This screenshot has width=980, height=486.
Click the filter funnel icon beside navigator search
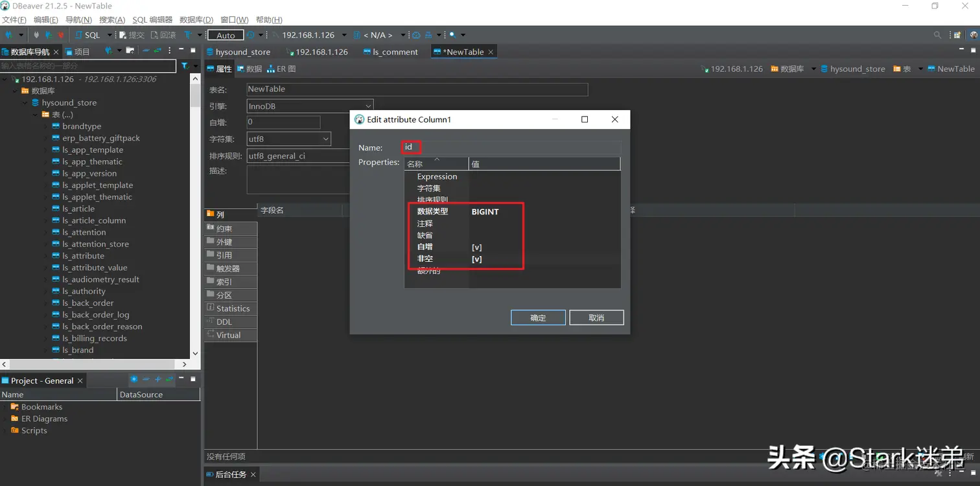[x=185, y=65]
